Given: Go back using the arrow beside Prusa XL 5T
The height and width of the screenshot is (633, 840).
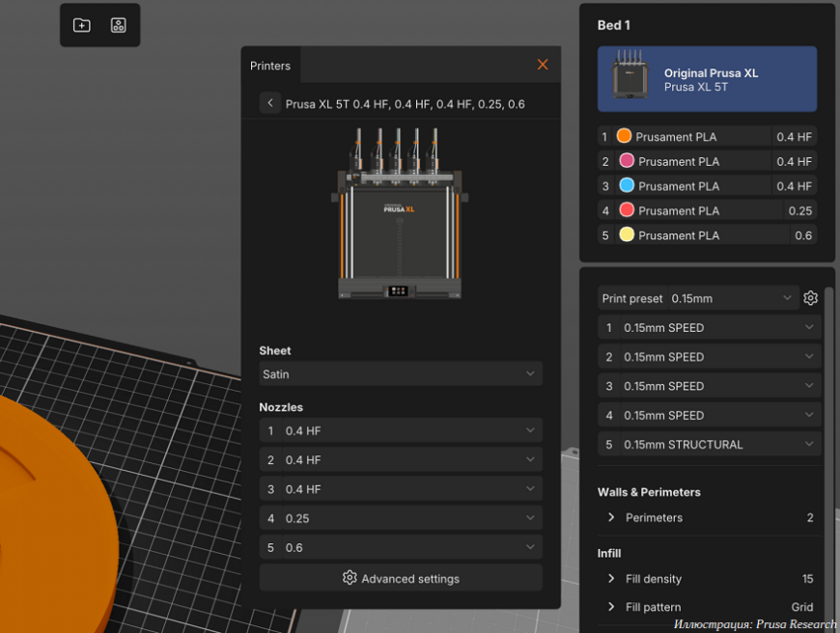Looking at the screenshot, I should (x=270, y=103).
